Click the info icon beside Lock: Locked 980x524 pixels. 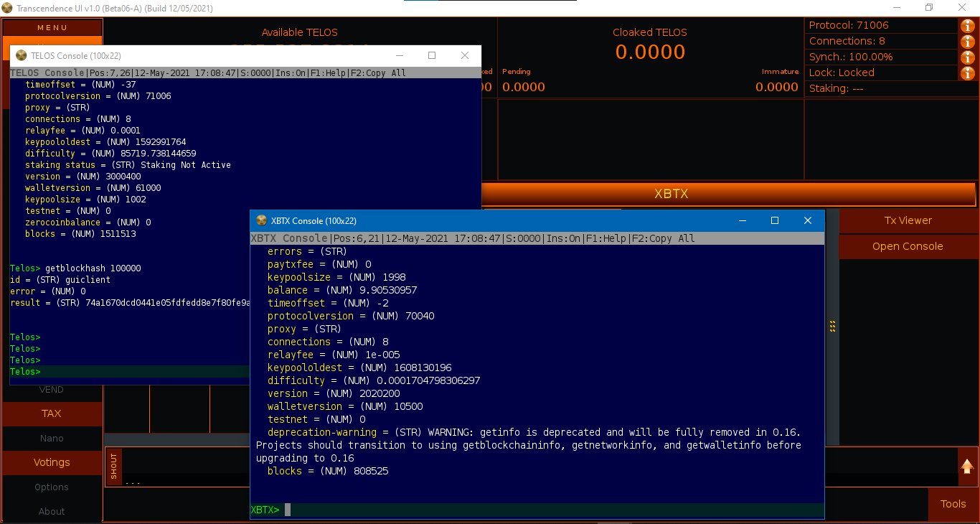point(967,73)
